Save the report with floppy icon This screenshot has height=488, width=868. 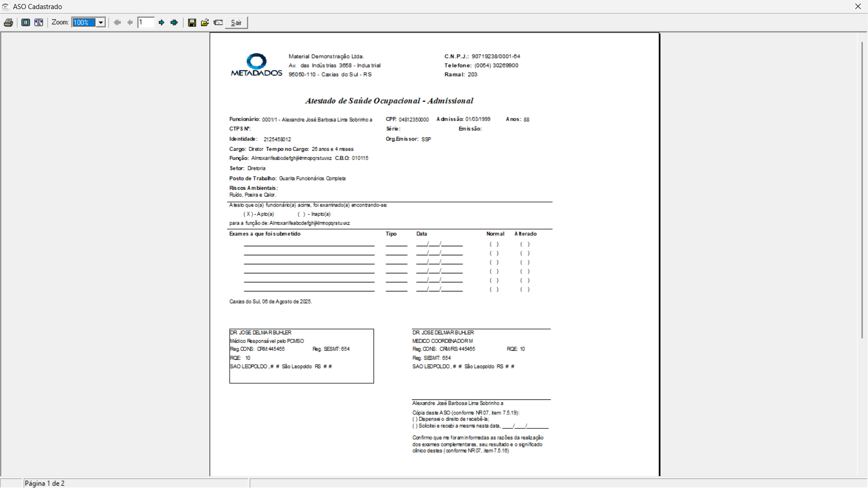(192, 23)
